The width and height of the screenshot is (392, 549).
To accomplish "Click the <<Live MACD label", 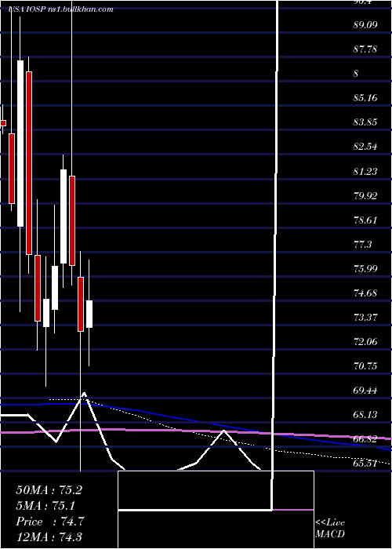I will point(330,528).
